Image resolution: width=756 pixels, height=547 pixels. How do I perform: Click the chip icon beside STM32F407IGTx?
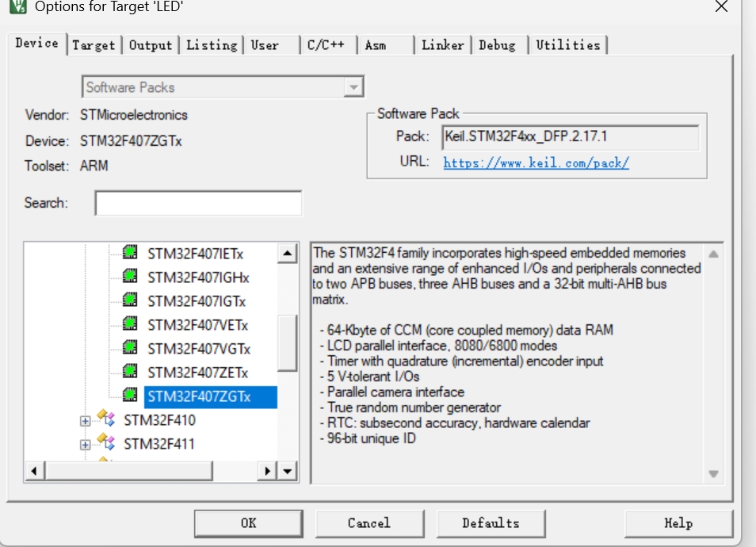click(x=130, y=300)
